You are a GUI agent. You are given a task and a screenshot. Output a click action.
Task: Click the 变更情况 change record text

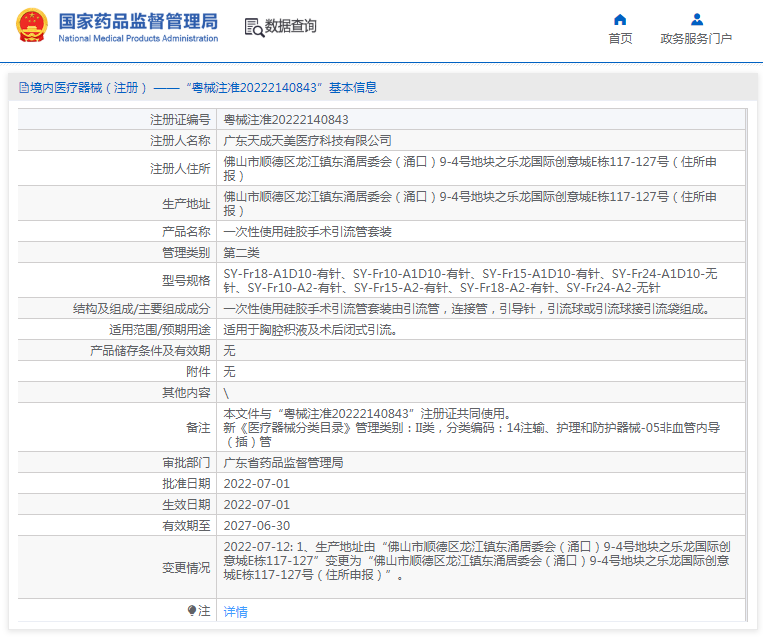click(x=477, y=561)
